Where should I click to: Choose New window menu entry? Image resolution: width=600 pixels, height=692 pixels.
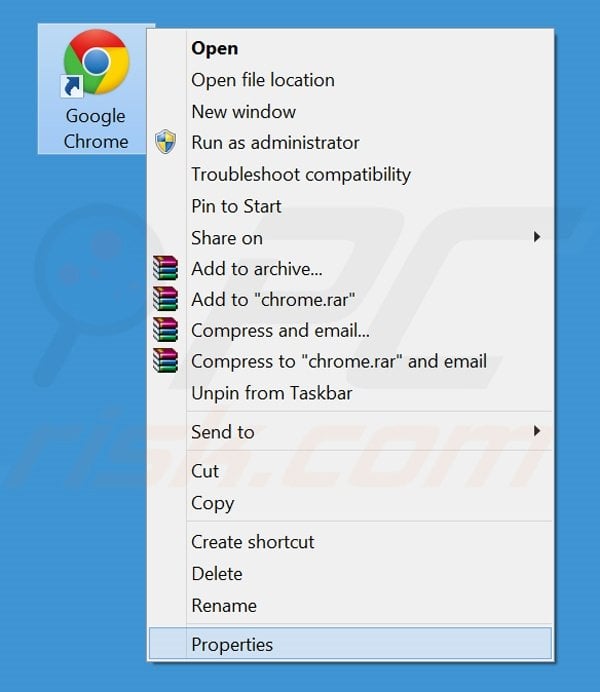coord(351,111)
